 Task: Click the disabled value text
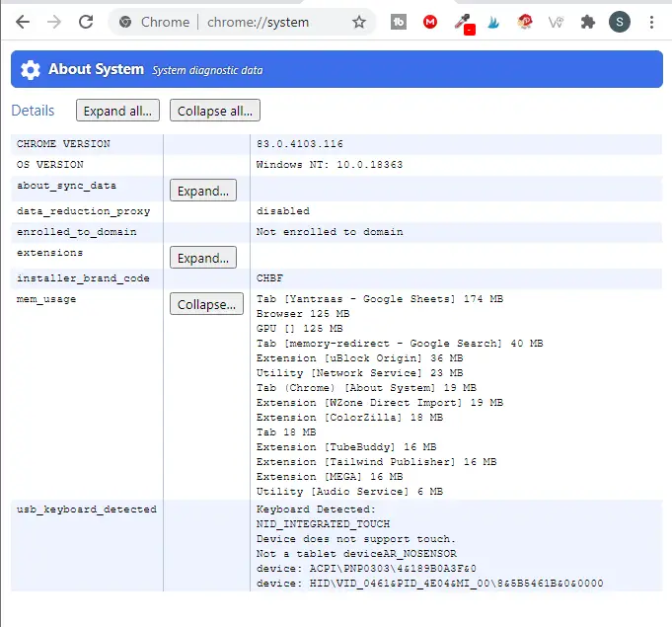[283, 211]
